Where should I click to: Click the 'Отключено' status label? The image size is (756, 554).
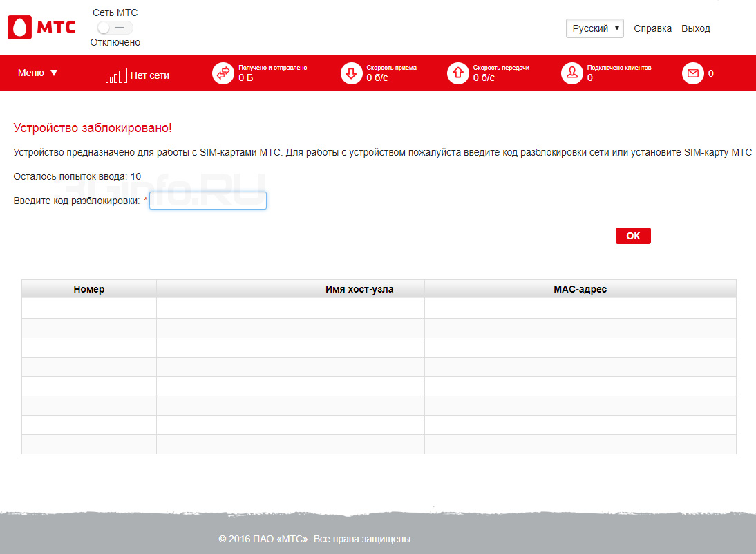point(115,42)
